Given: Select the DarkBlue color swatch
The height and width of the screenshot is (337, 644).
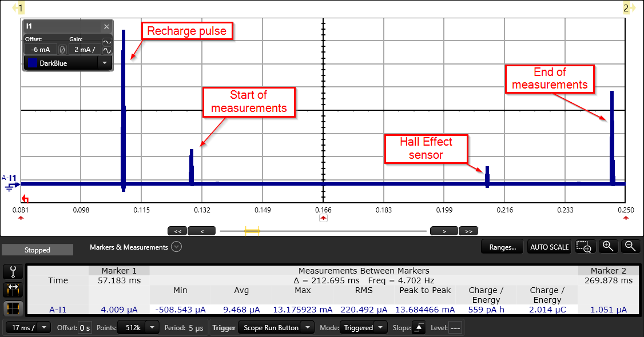Looking at the screenshot, I should pyautogui.click(x=33, y=63).
